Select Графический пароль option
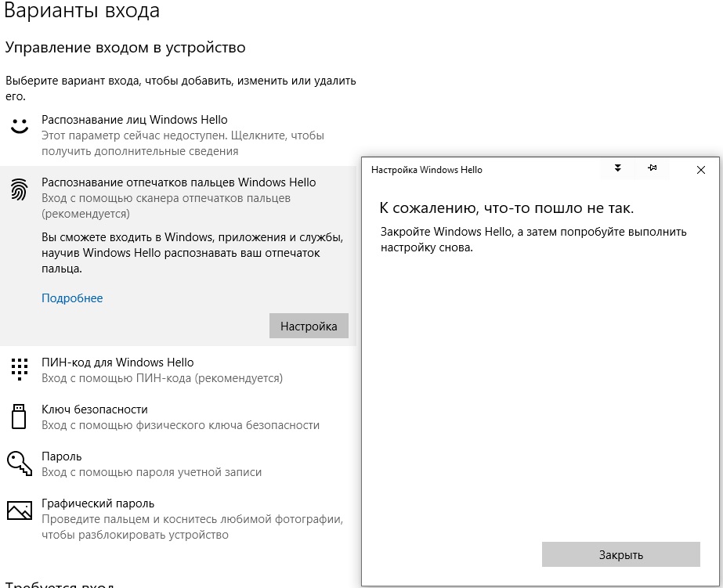The image size is (723, 588). click(178, 519)
